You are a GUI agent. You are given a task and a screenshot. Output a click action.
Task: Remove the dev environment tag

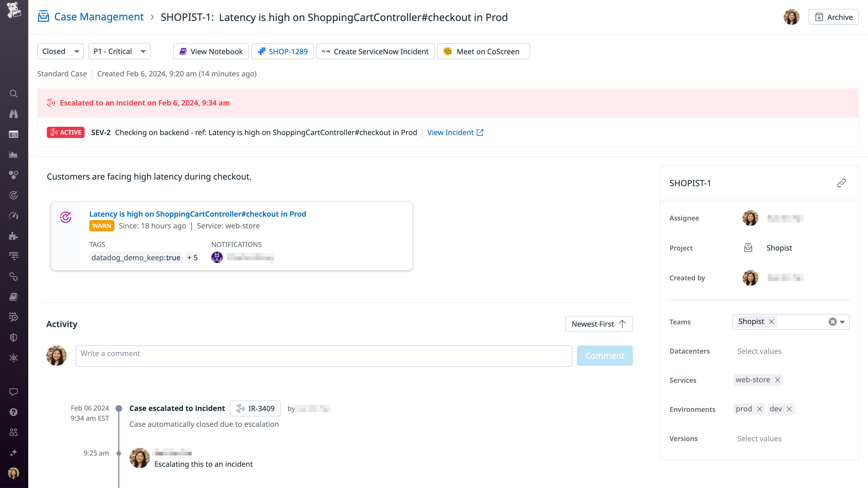(789, 409)
